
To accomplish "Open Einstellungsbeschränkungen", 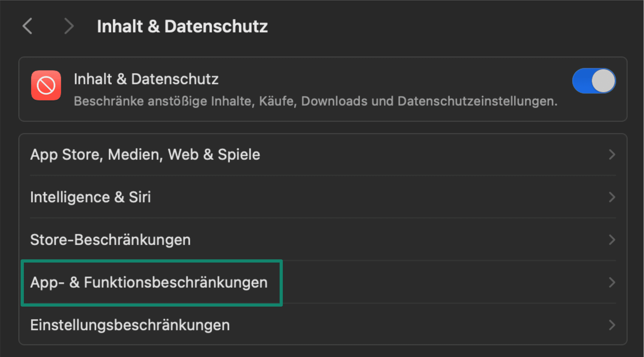I will (130, 325).
